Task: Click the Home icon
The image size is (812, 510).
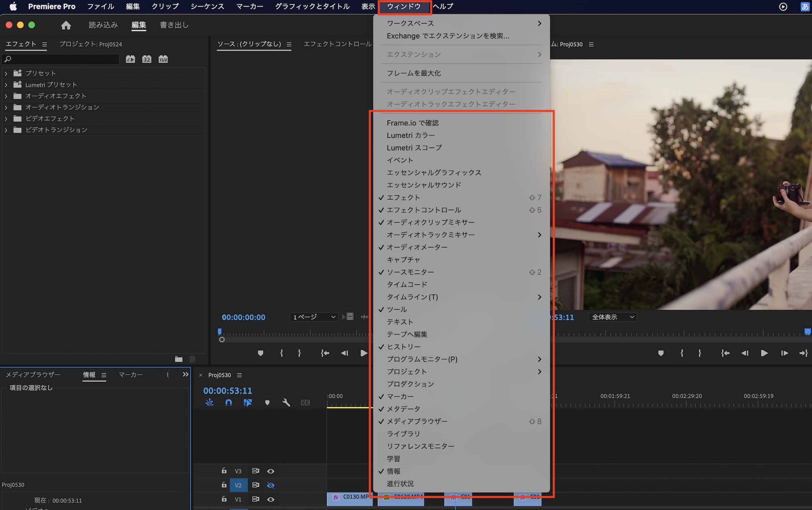Action: (x=66, y=25)
